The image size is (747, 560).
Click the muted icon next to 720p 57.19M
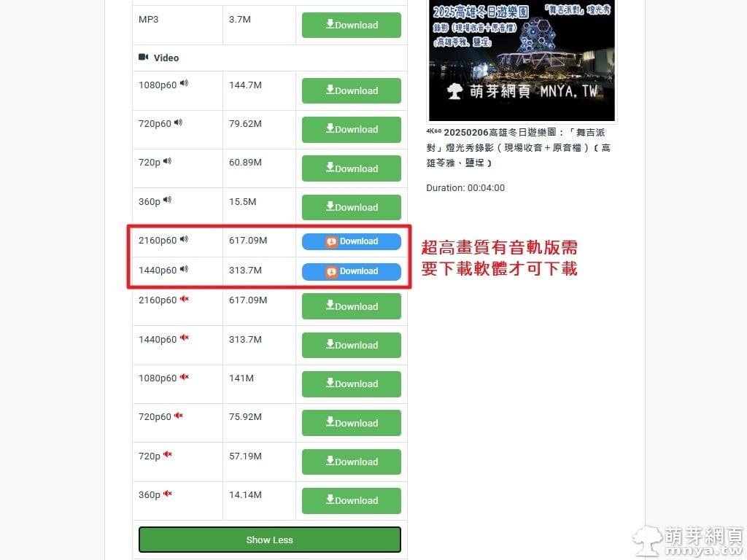pos(168,455)
